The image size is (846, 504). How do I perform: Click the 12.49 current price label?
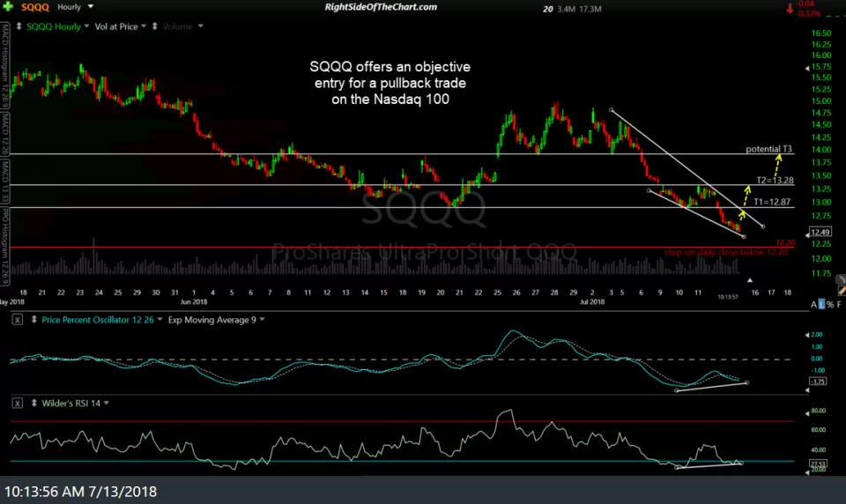(x=820, y=232)
